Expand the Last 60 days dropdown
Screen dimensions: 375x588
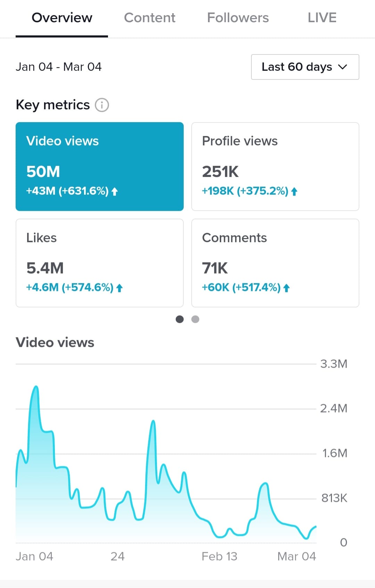click(x=305, y=67)
